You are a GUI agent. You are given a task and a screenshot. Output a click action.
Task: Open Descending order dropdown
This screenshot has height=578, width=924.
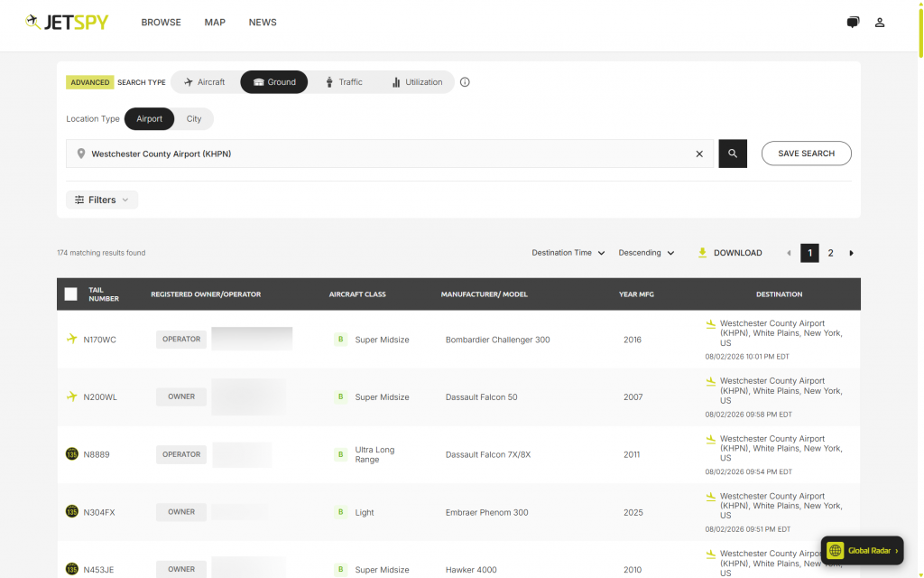[646, 253]
